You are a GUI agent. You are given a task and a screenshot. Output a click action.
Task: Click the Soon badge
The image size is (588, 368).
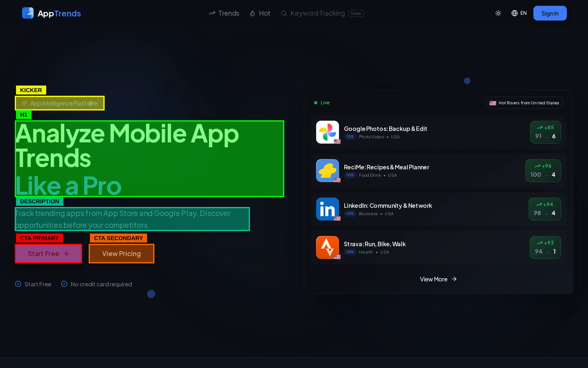click(356, 13)
